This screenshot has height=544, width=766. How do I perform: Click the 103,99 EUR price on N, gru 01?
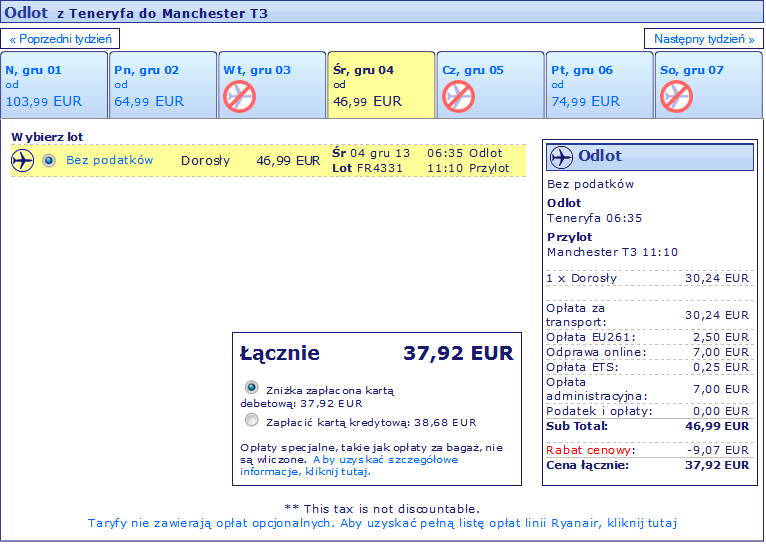43,102
